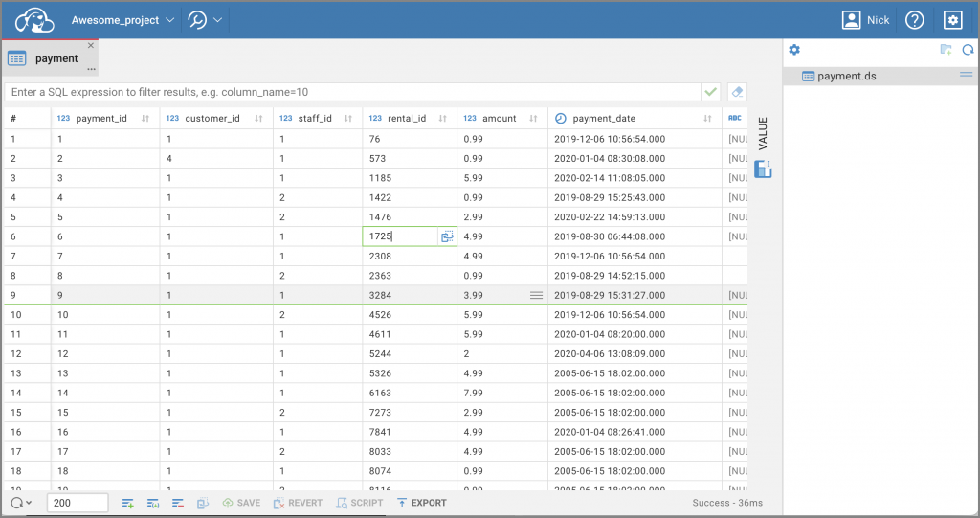Edit the row count field showing 200
Viewport: 980px width, 518px height.
point(78,503)
